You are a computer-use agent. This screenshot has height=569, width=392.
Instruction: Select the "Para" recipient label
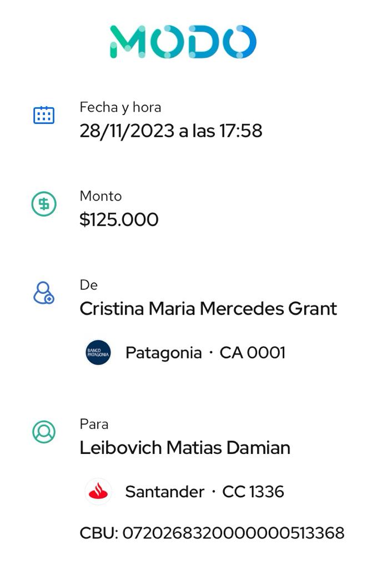click(x=94, y=424)
